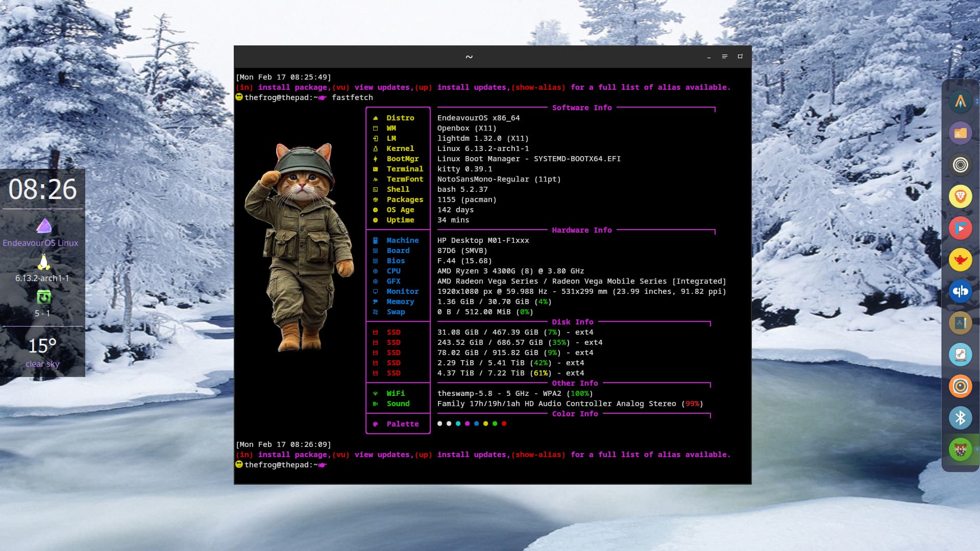Open the terminal titlebar menu lines button
The image size is (980, 551).
[x=724, y=57]
